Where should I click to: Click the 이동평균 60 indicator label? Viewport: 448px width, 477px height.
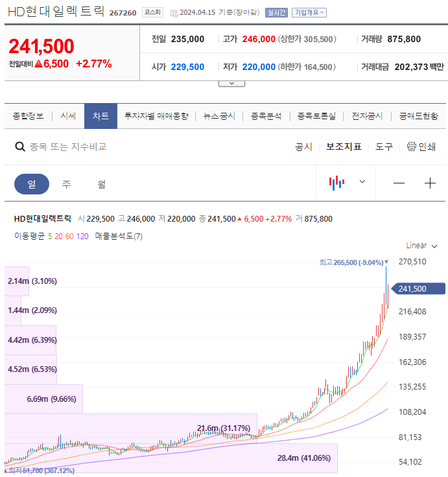pyautogui.click(x=69, y=237)
